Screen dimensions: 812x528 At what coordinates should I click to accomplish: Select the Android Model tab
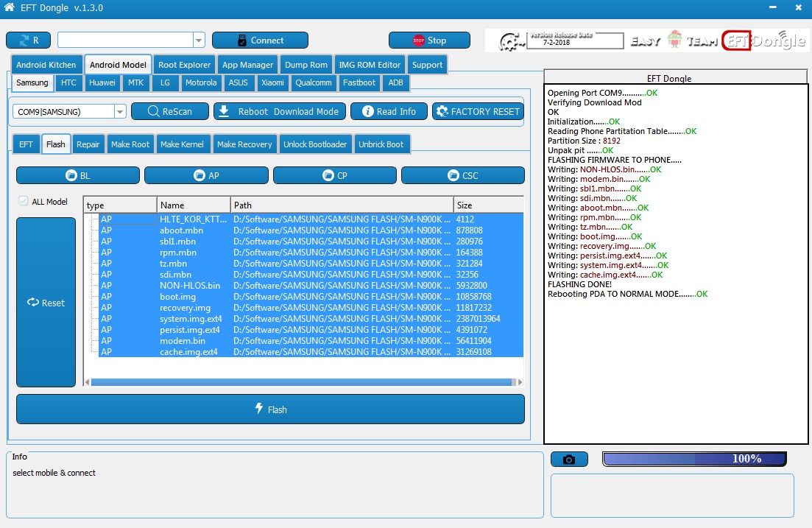click(x=118, y=65)
